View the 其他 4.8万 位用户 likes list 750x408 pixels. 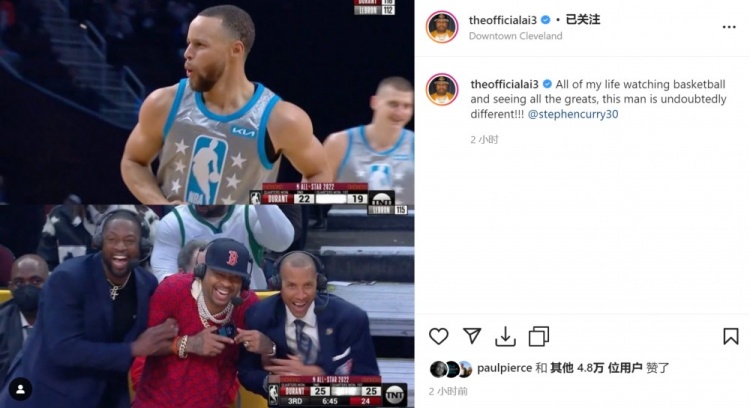point(596,368)
